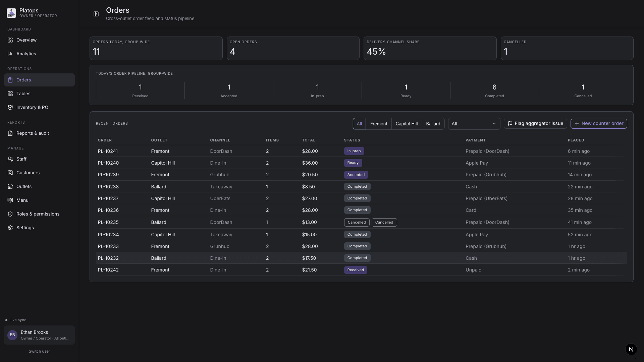Click order ID PL-10242
The image size is (644, 362).
tap(108, 270)
